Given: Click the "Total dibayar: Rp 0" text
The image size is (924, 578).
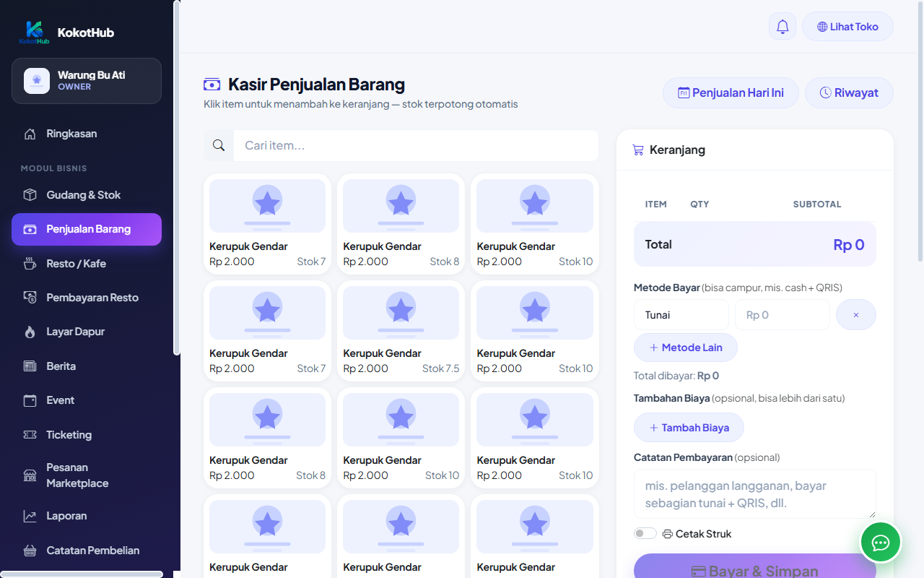Looking at the screenshot, I should click(676, 376).
